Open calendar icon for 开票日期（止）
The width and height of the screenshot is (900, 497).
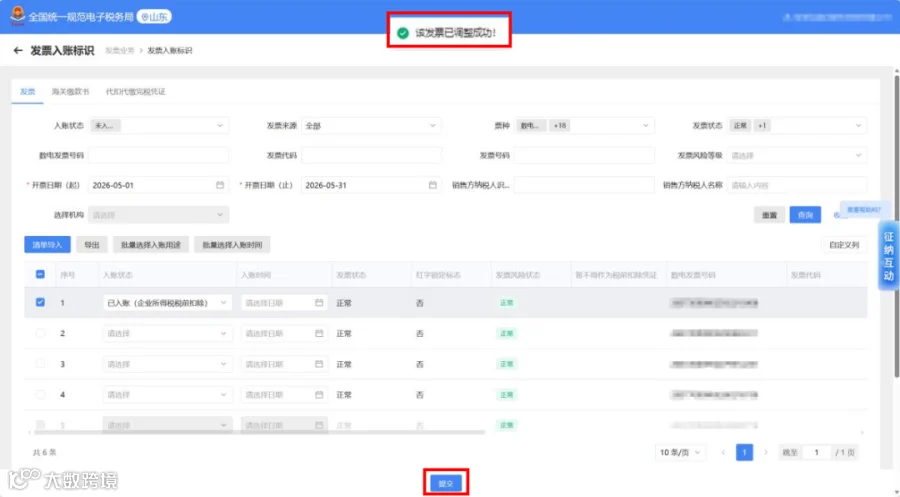pyautogui.click(x=433, y=185)
